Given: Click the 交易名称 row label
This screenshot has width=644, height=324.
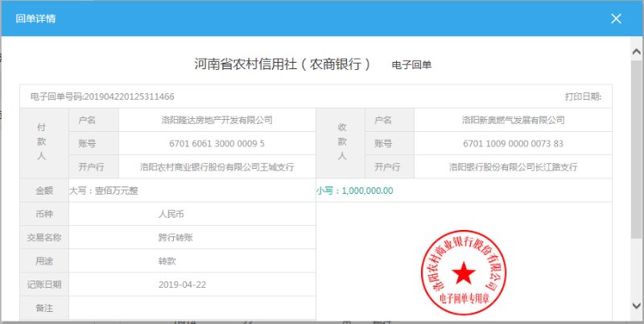Looking at the screenshot, I should tap(44, 237).
